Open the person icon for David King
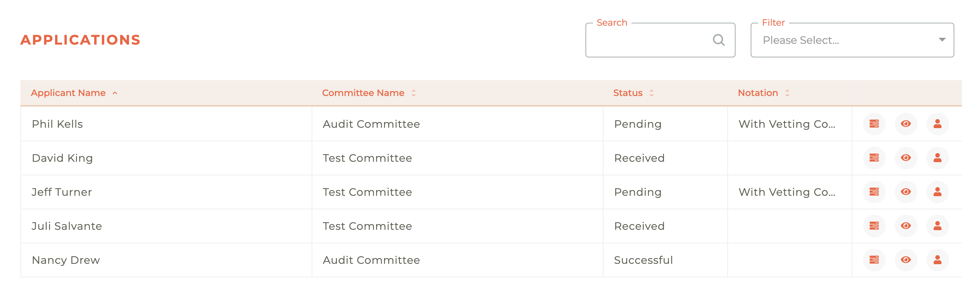This screenshot has height=288, width=980. [x=937, y=158]
